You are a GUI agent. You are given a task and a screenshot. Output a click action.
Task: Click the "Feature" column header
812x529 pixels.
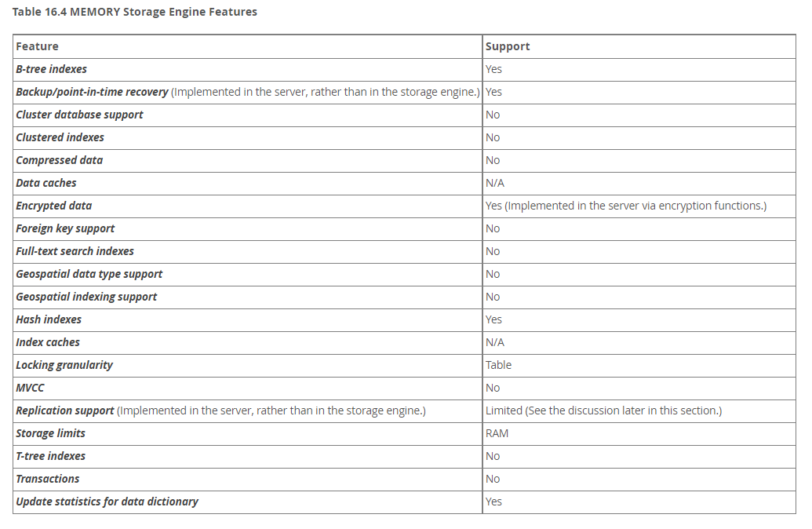[38, 46]
